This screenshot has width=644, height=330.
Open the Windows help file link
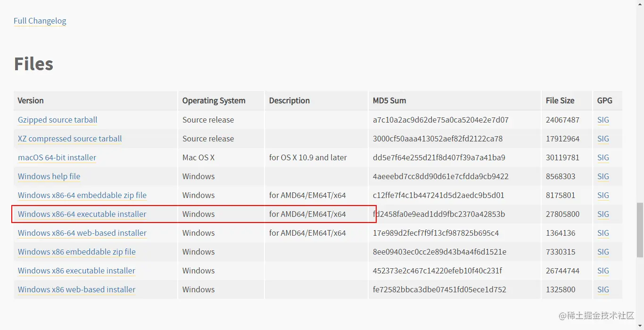pyautogui.click(x=49, y=176)
